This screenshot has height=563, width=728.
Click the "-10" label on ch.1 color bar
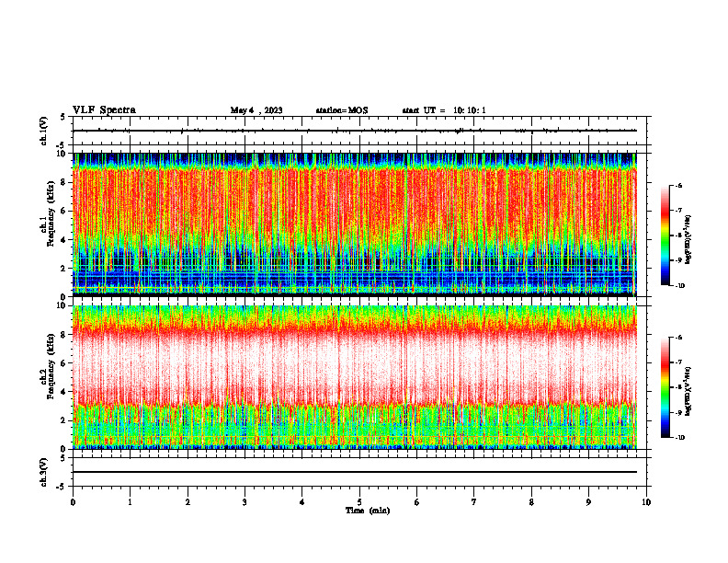click(x=679, y=286)
